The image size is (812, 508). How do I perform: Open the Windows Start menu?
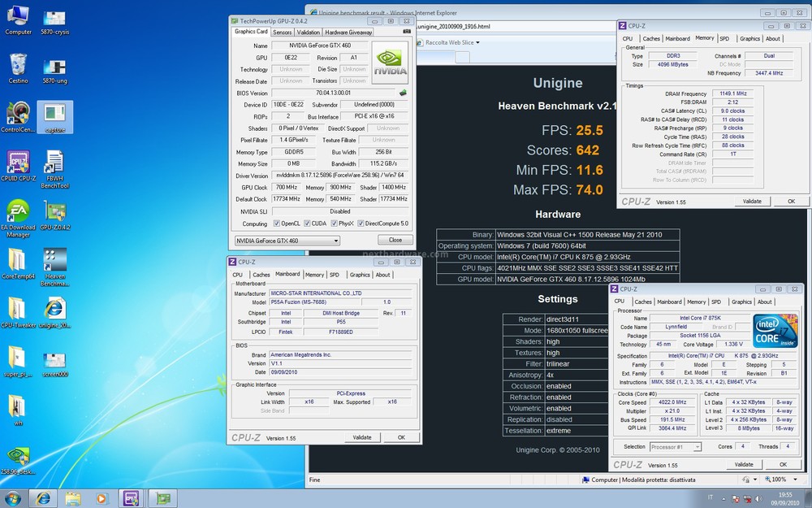(x=12, y=499)
